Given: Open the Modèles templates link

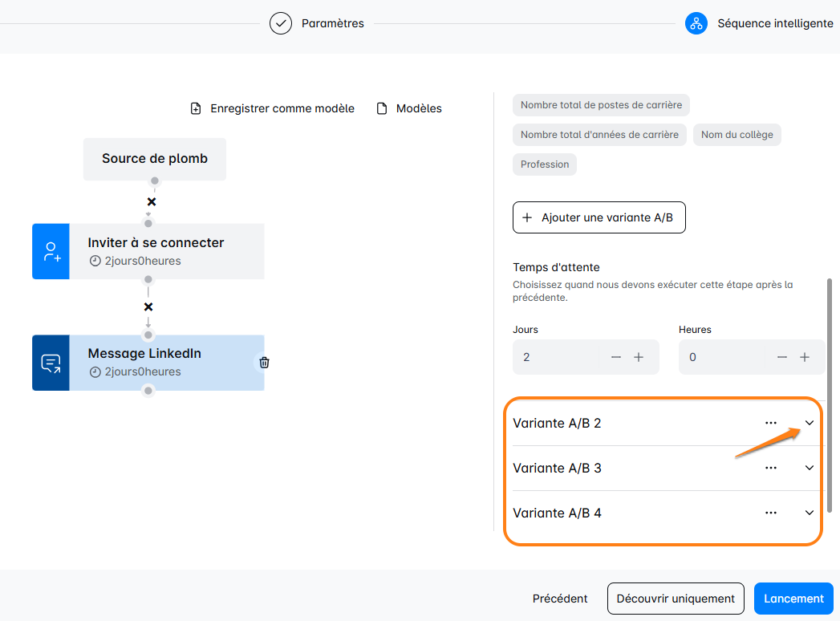Looking at the screenshot, I should pyautogui.click(x=409, y=108).
